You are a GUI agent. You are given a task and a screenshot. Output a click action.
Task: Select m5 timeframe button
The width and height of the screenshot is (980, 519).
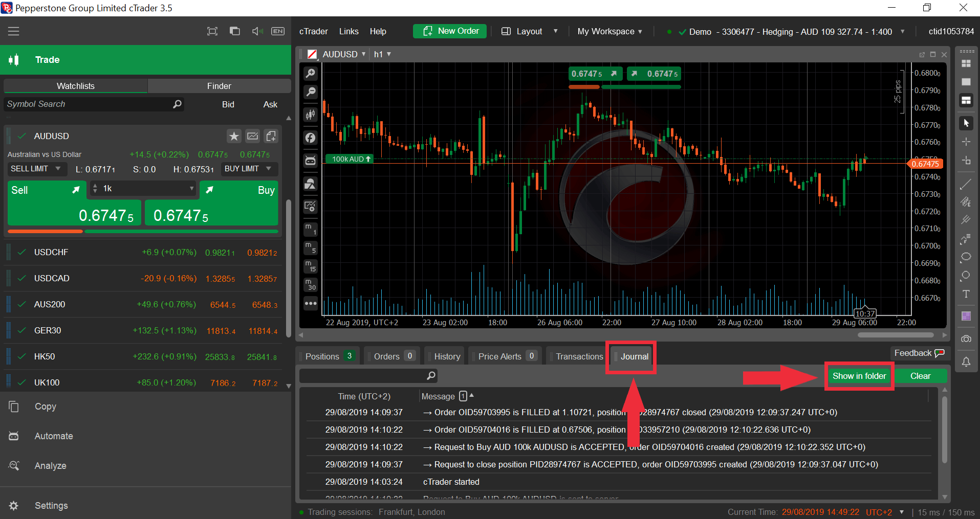pos(310,248)
